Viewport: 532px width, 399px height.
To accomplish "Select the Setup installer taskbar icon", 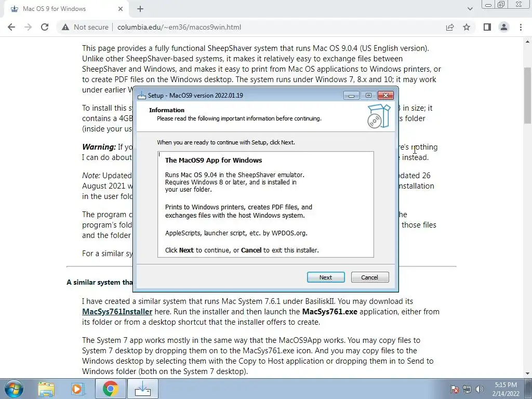I will pos(143,389).
